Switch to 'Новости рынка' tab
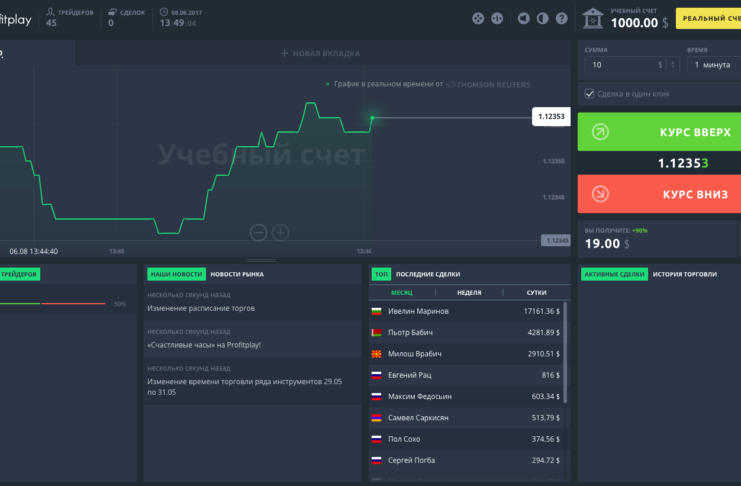This screenshot has height=486, width=741. (x=237, y=274)
